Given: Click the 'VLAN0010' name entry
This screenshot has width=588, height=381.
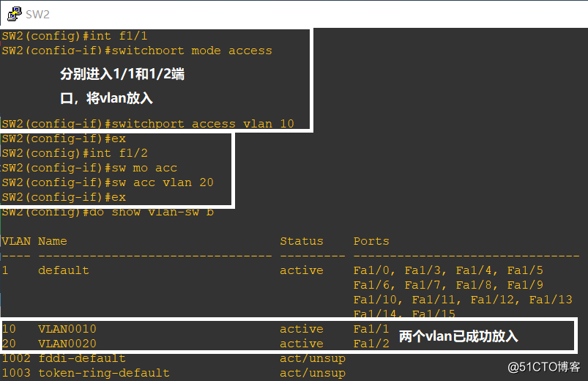Looking at the screenshot, I should [x=67, y=329].
